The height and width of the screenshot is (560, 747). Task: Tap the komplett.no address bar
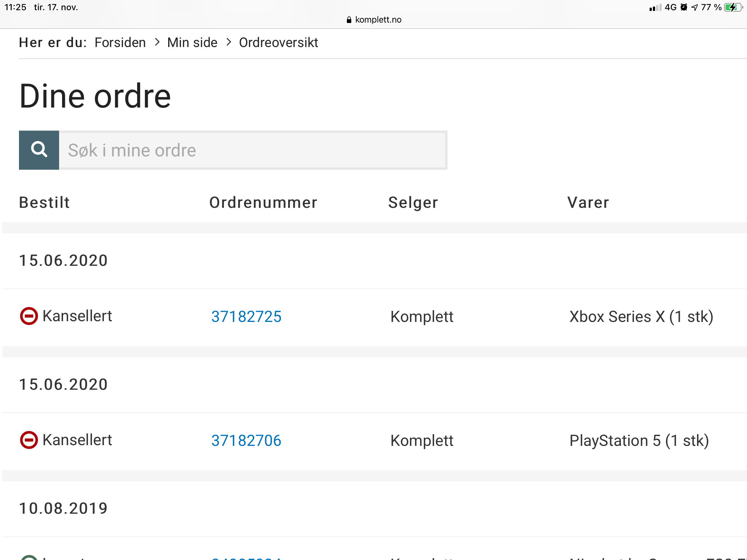(374, 20)
